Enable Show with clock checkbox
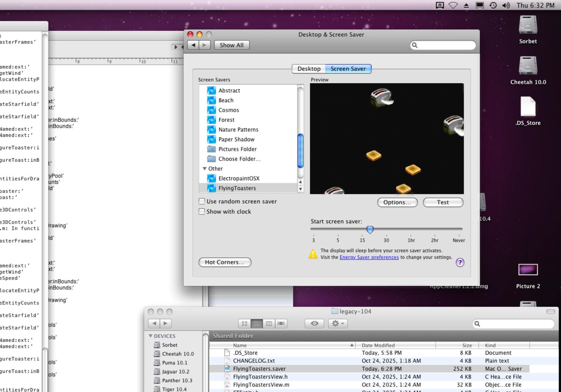The image size is (561, 392). 202,211
